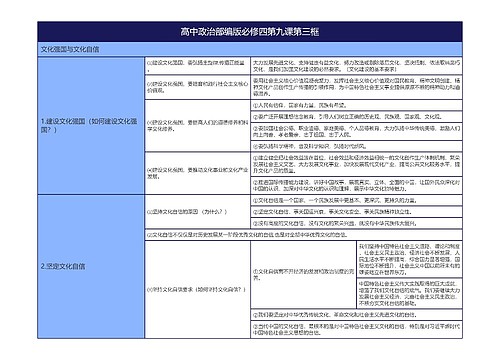Click the cell about 国际传播能力建设，讲好中国故事
The image size is (500, 360).
(356, 186)
